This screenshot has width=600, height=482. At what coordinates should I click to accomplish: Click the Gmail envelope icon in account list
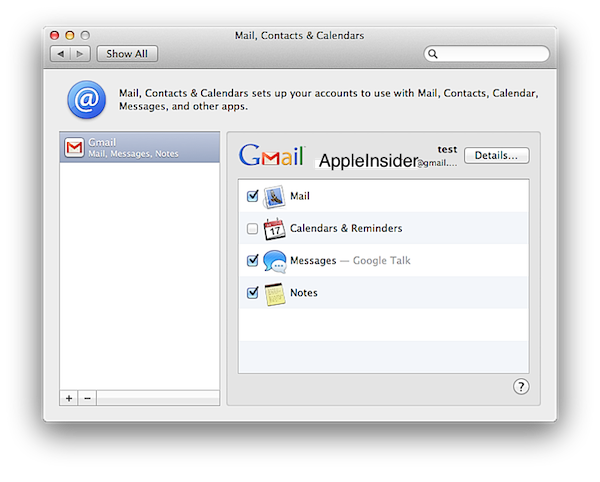coord(74,148)
